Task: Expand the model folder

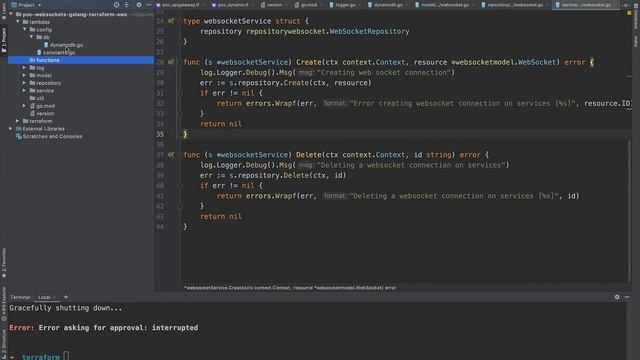Action: point(24,76)
